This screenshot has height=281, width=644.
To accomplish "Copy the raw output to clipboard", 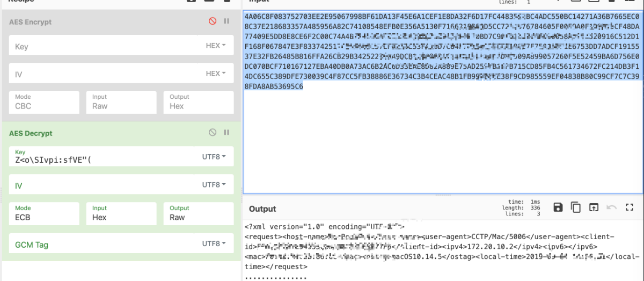I will point(576,207).
